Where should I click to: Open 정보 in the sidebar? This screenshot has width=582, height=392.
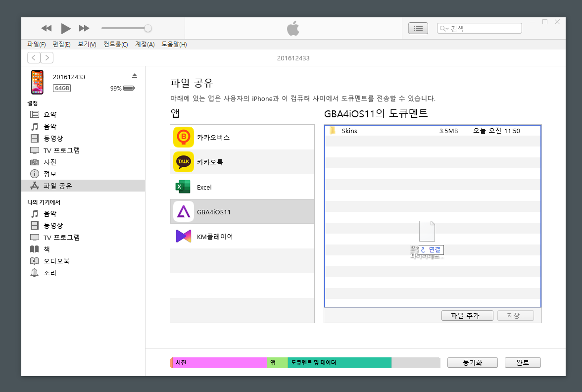pyautogui.click(x=83, y=174)
